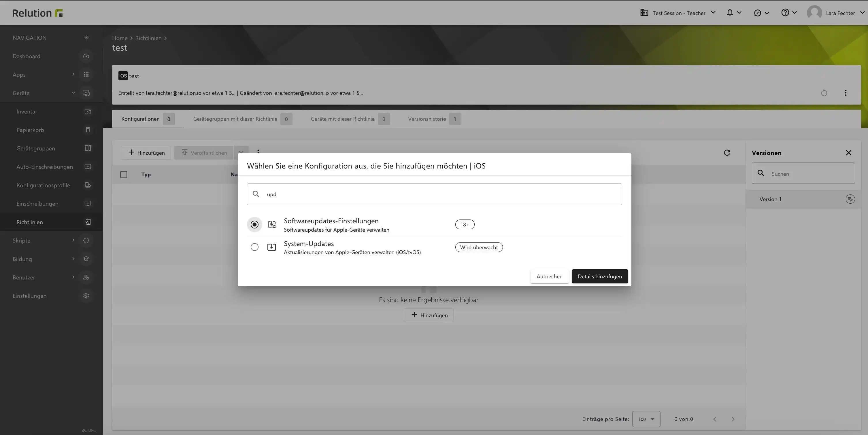
Task: Open the Einträge pro Seite dropdown
Action: (x=646, y=419)
